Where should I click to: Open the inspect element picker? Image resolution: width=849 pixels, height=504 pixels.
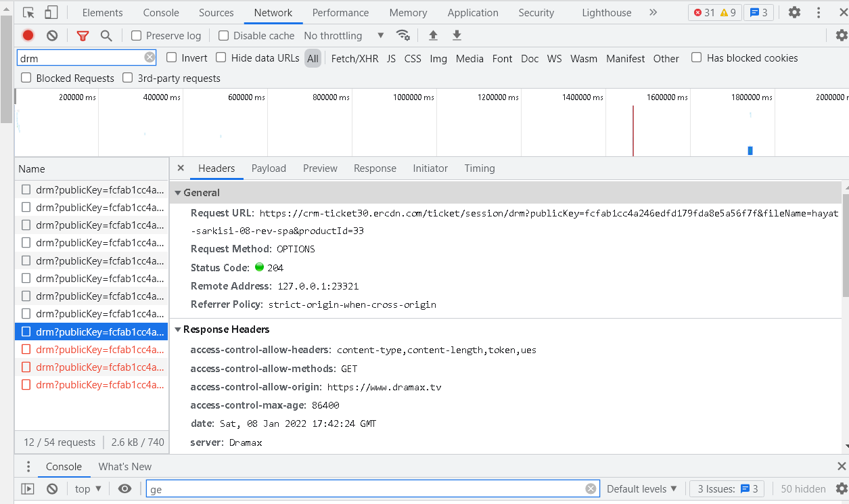(x=28, y=12)
